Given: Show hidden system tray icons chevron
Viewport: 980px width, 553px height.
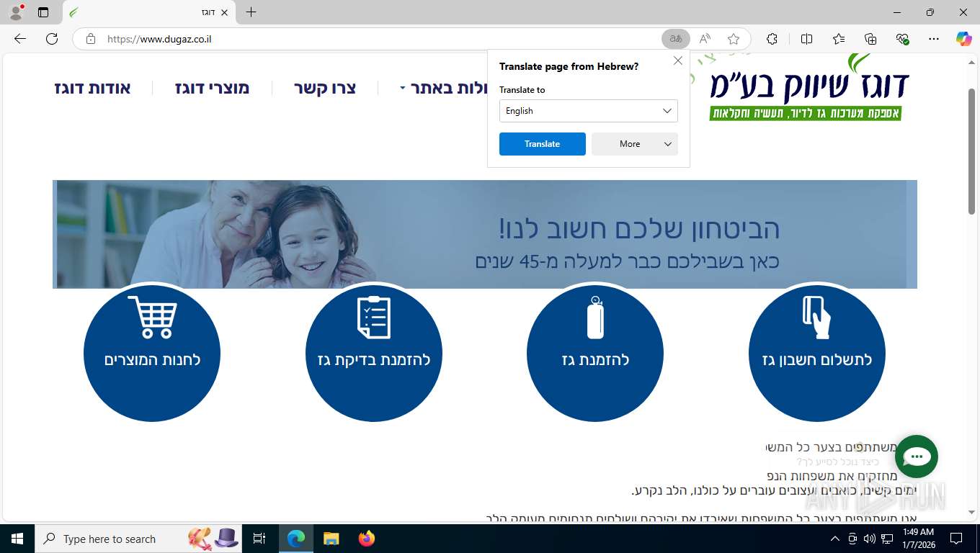Looking at the screenshot, I should (835, 539).
